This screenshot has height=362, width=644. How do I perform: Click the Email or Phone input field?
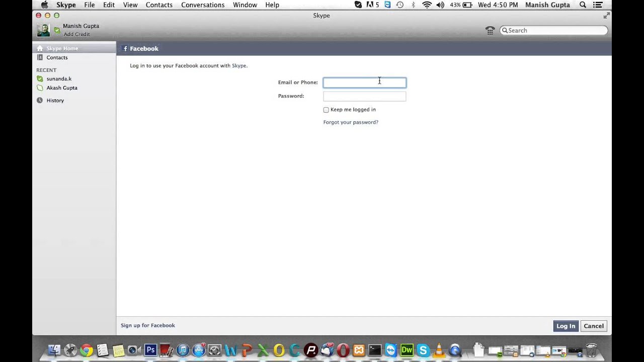[365, 82]
